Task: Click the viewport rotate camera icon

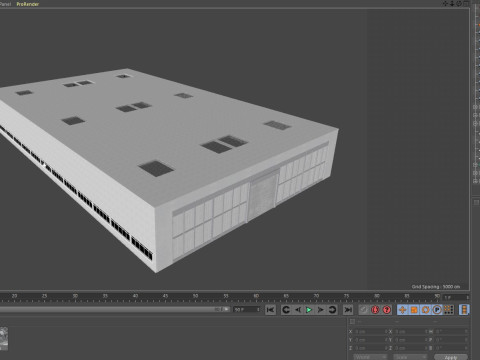Action: [459, 3]
